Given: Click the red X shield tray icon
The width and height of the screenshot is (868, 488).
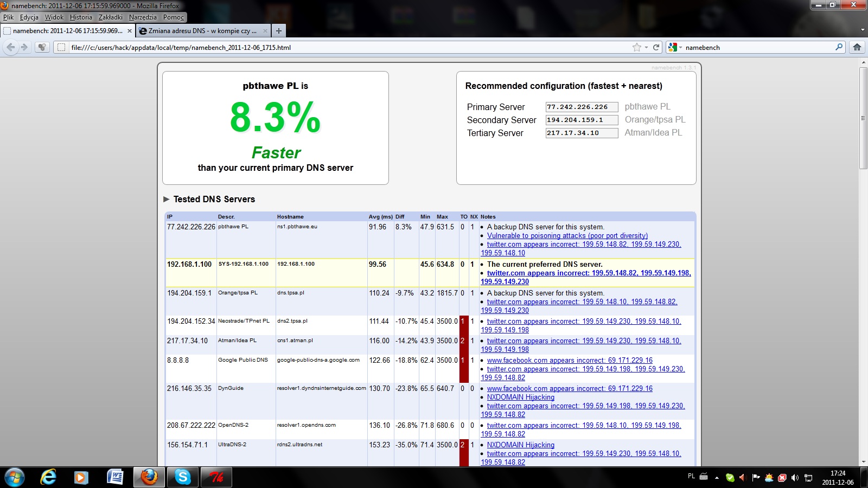Looking at the screenshot, I should (x=782, y=478).
